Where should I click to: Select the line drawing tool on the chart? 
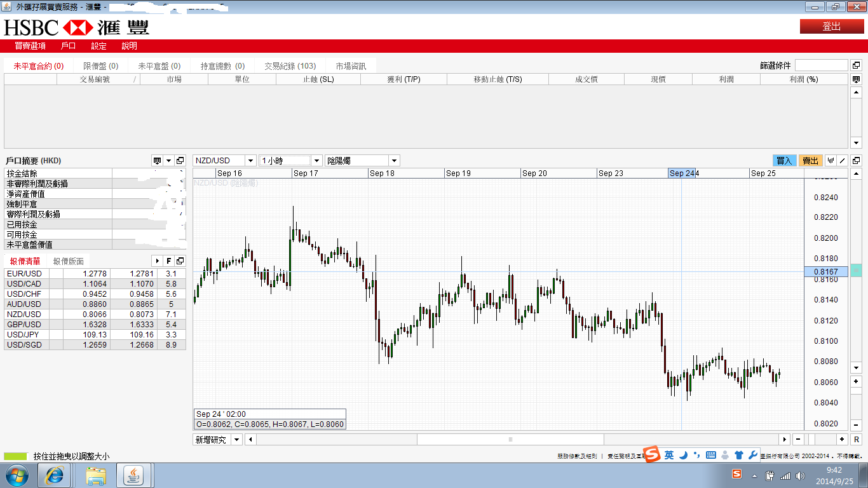[x=843, y=161]
